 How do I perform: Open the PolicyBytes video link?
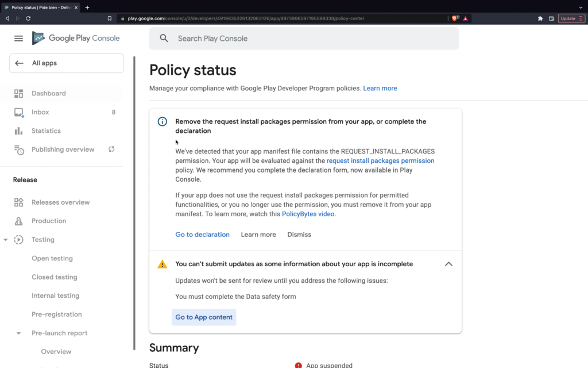click(308, 214)
